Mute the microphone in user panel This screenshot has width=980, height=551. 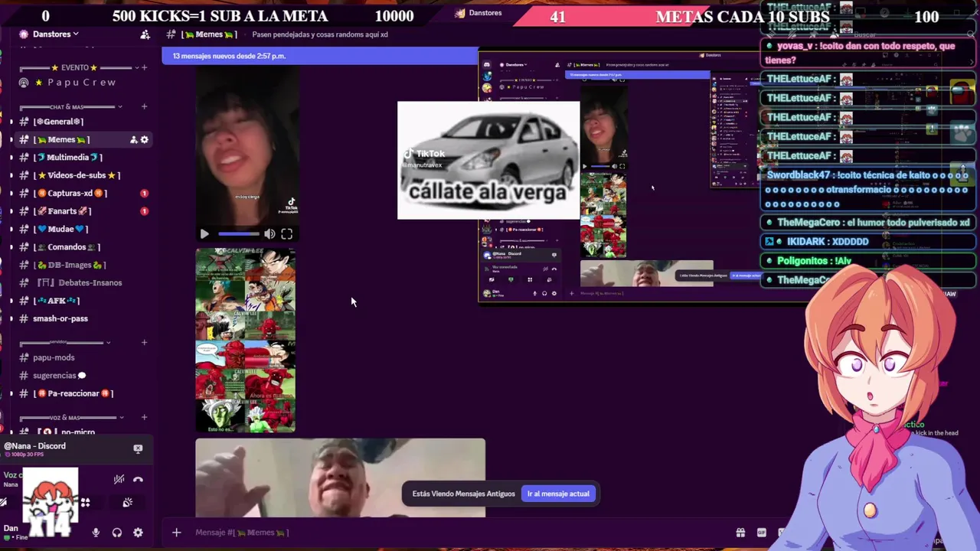(x=96, y=533)
